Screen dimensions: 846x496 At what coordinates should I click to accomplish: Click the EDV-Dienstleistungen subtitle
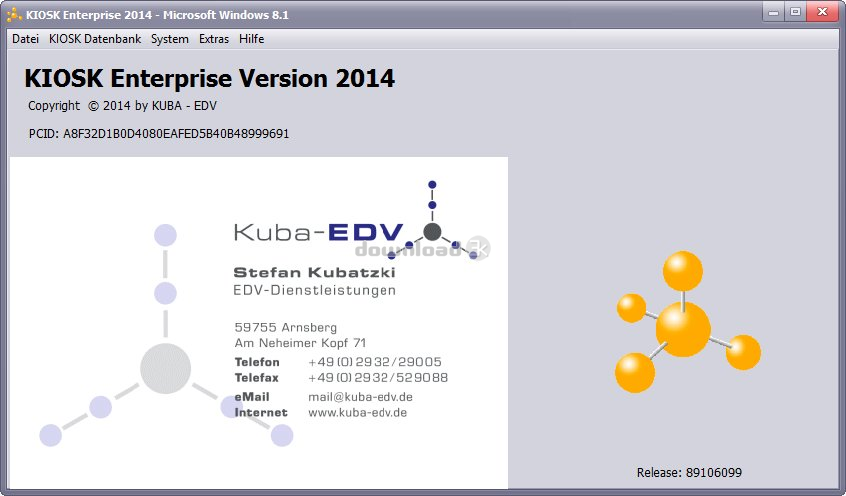(315, 290)
